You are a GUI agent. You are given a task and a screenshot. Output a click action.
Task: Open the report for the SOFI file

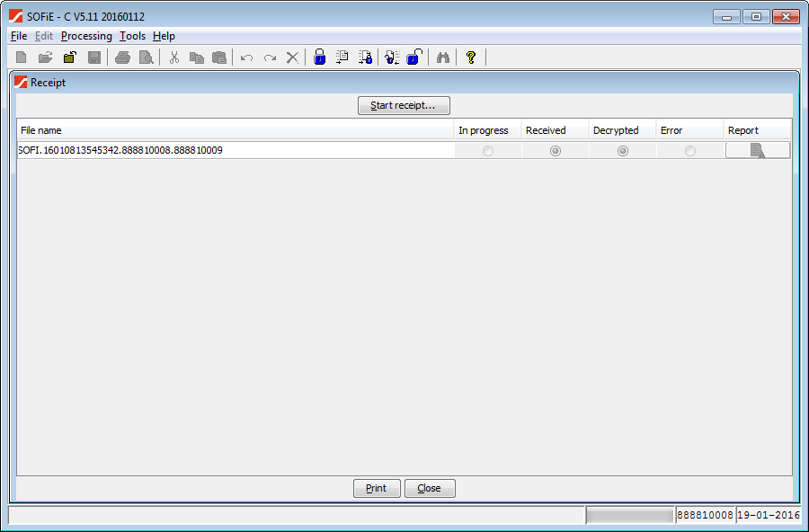[x=757, y=151]
